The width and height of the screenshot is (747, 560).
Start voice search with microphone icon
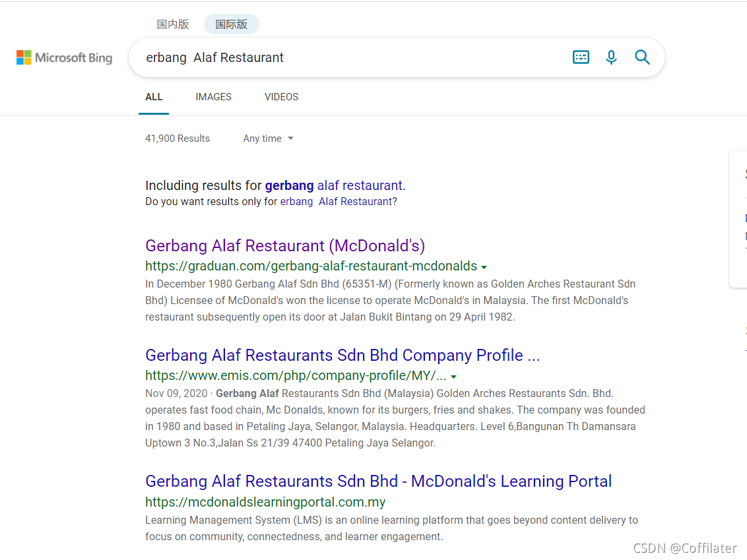pyautogui.click(x=611, y=57)
